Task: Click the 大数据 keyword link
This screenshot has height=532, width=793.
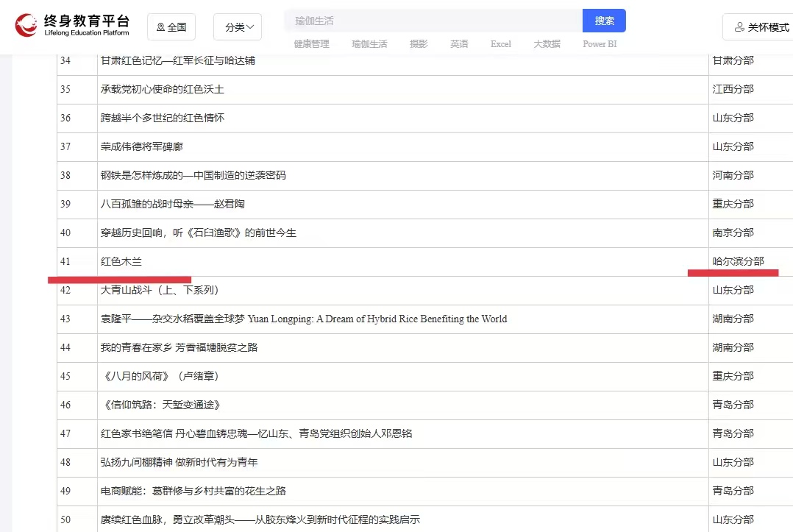Action: pyautogui.click(x=547, y=44)
